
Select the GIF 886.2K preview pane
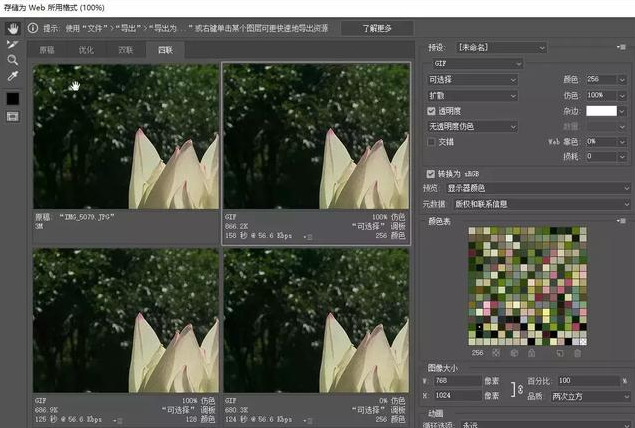point(316,136)
